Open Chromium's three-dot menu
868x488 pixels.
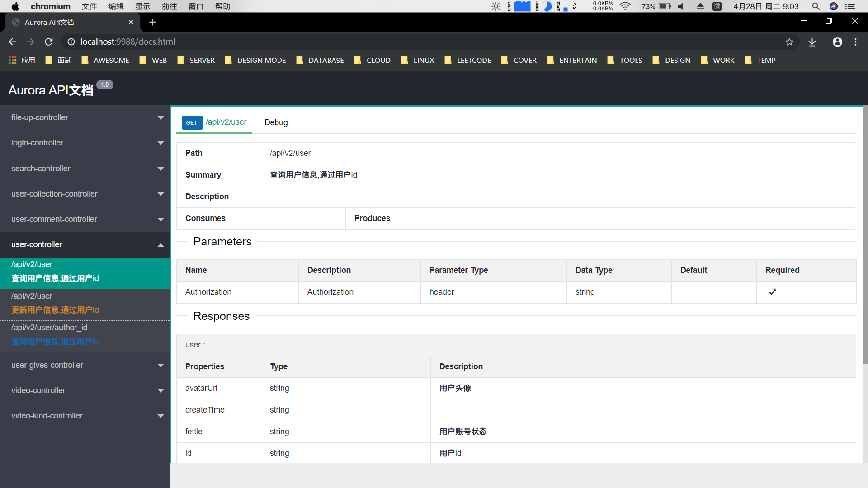855,42
